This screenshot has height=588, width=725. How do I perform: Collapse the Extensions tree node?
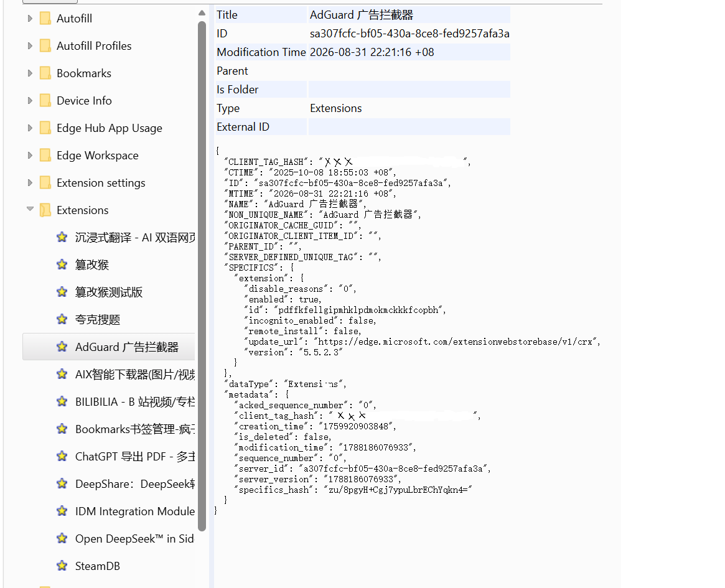point(30,209)
